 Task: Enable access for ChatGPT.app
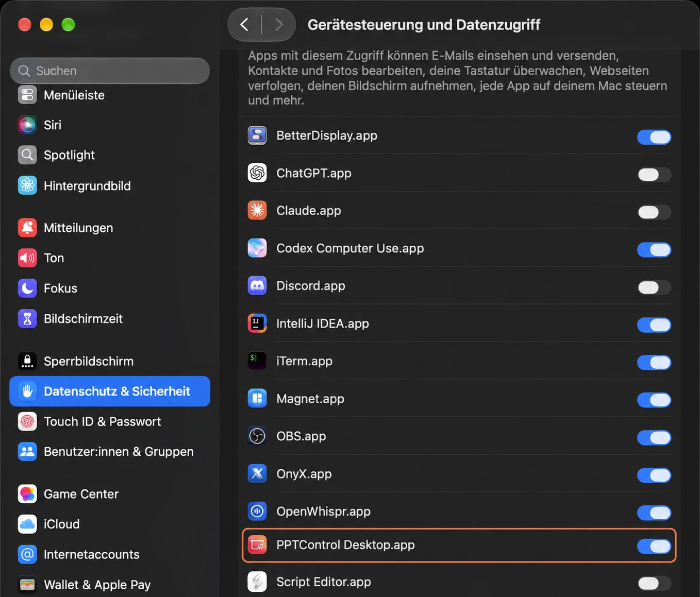(654, 175)
